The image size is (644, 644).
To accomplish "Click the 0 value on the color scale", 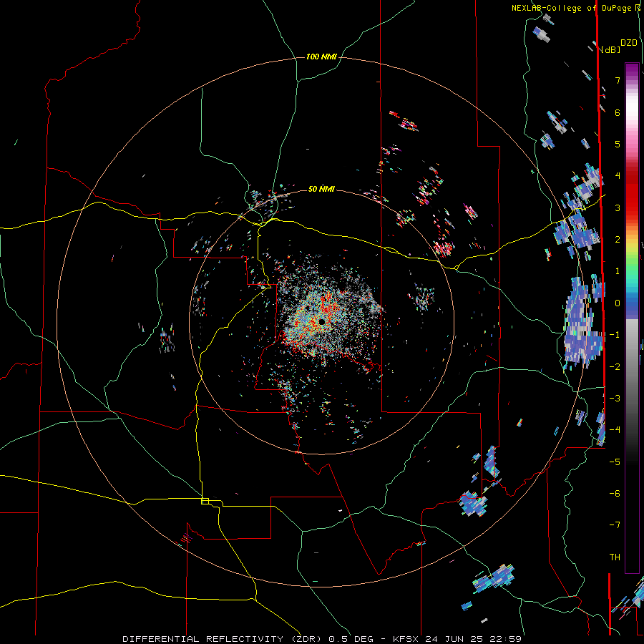I will click(618, 303).
